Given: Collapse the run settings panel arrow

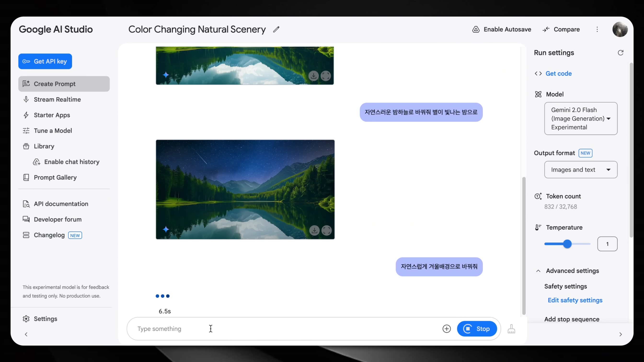Looking at the screenshot, I should pyautogui.click(x=621, y=334).
